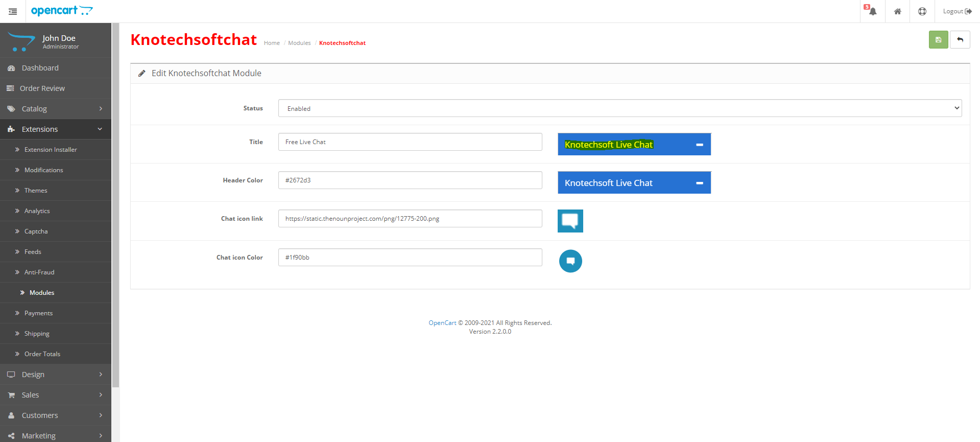Expand the Marketing menu
980x442 pixels.
click(56, 435)
